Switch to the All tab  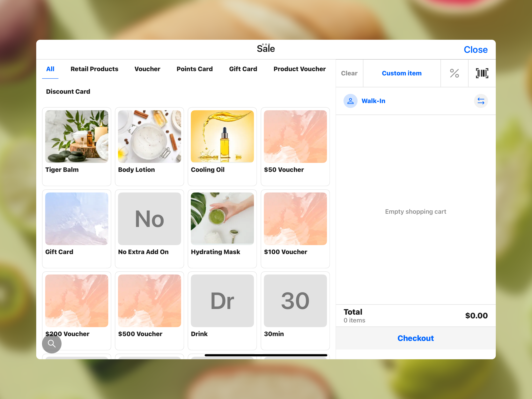coord(50,69)
